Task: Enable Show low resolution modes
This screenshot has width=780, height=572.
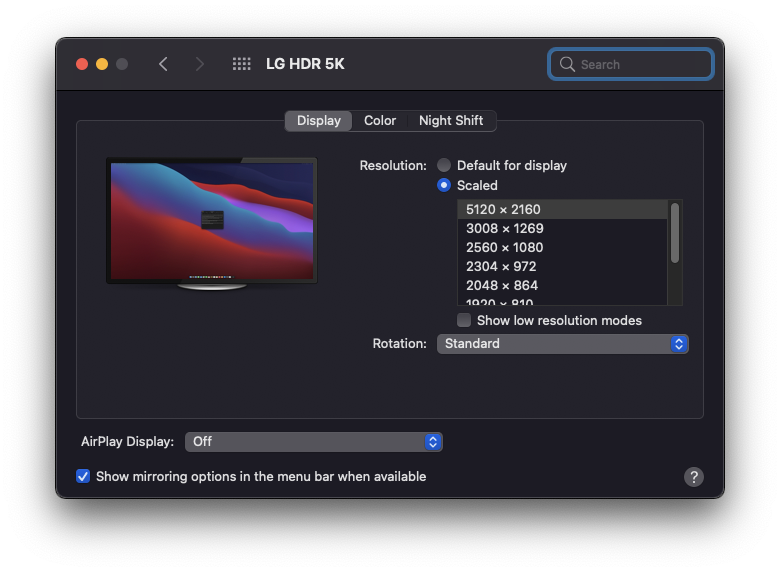Action: coord(464,320)
